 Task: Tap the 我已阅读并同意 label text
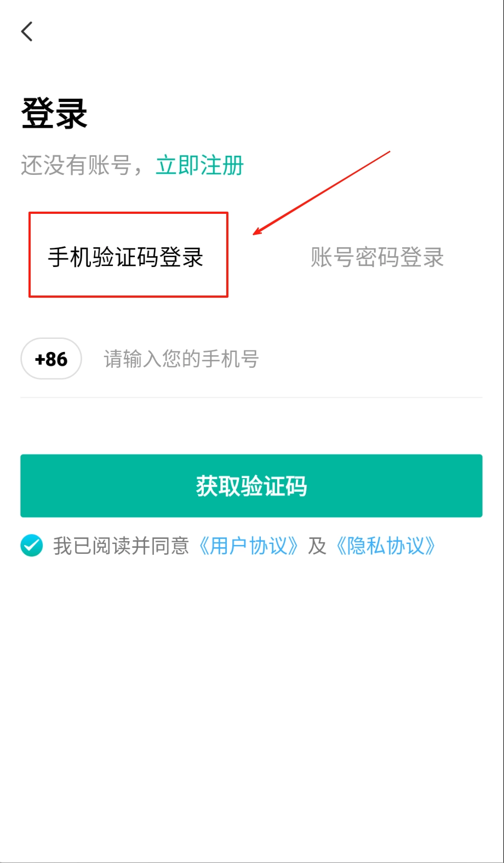[x=121, y=546]
